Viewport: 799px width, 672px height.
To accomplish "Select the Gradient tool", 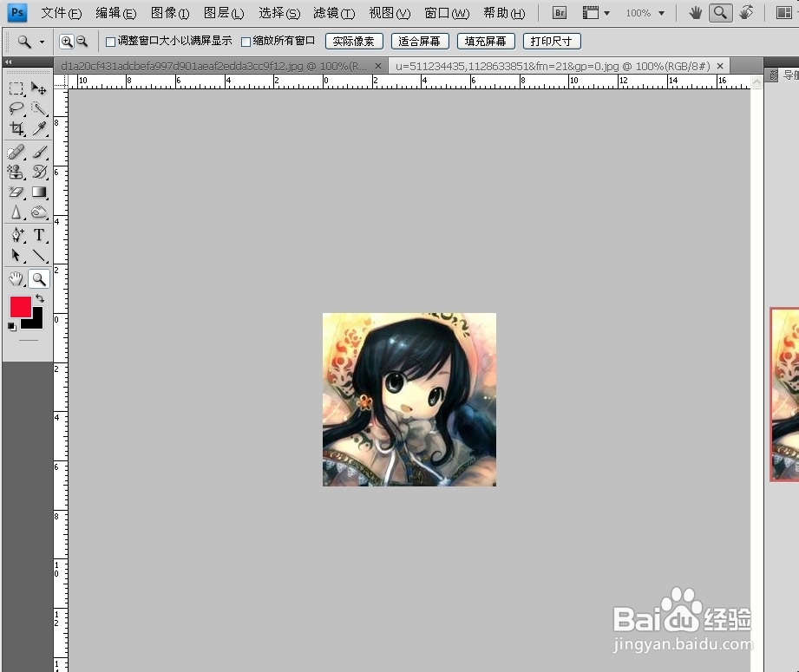I will pos(39,192).
